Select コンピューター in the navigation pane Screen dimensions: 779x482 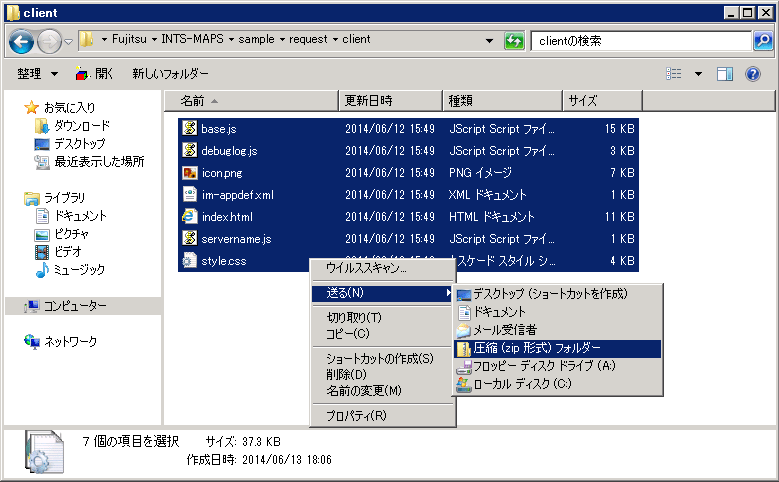[x=74, y=306]
